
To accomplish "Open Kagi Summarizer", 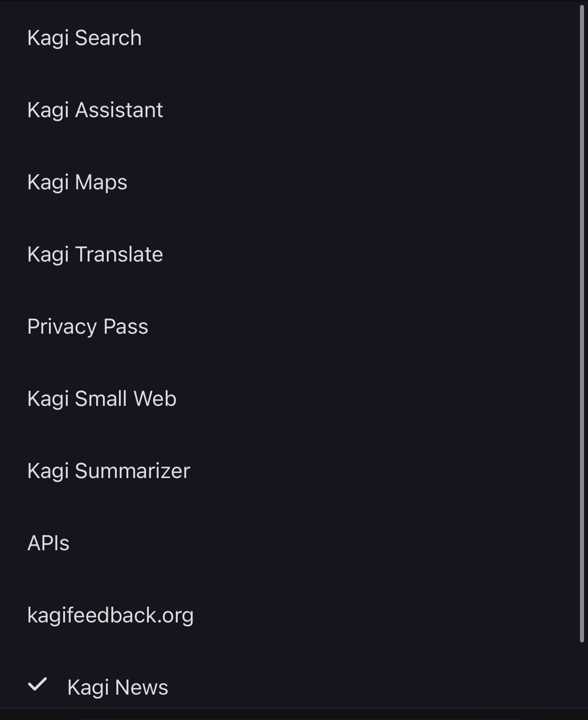I will [x=109, y=471].
